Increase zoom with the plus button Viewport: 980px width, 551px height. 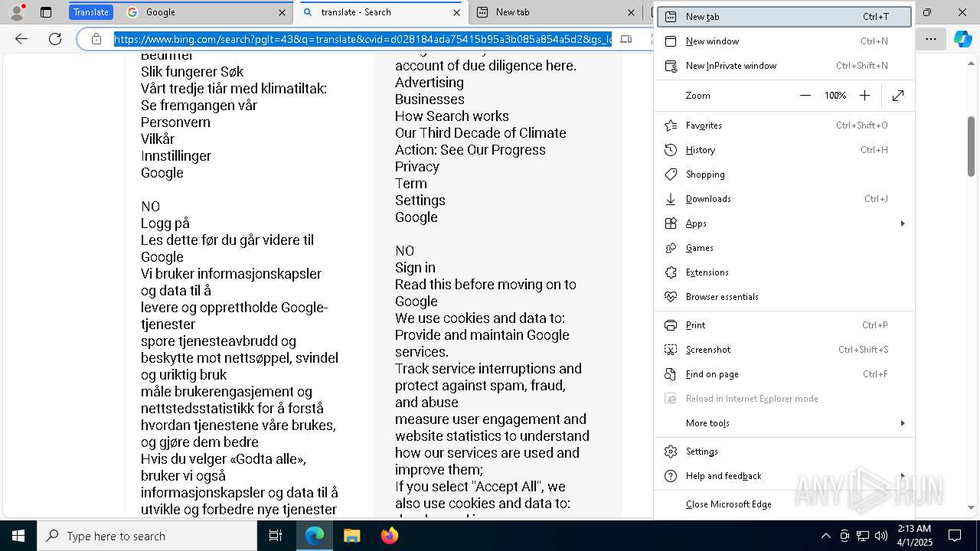864,96
